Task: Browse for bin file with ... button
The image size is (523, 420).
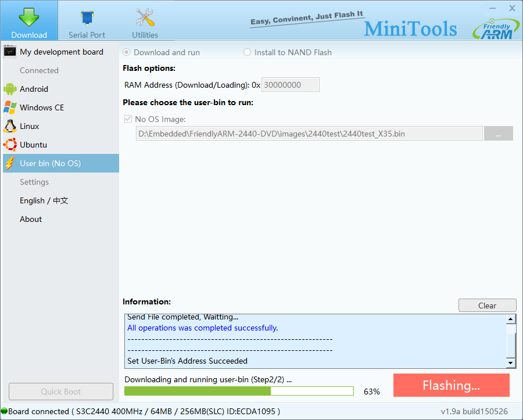Action: (499, 134)
